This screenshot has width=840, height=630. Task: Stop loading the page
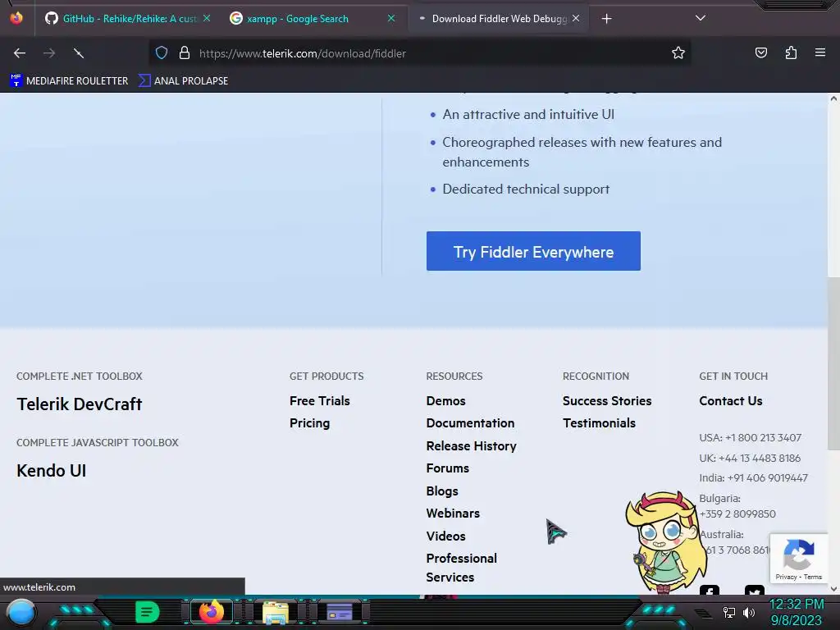79,53
